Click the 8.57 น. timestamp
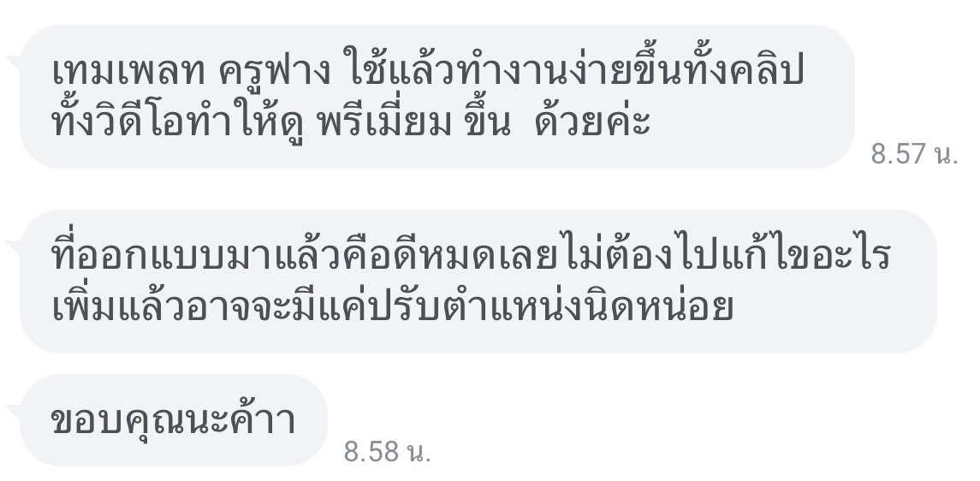This screenshot has width=980, height=481. click(914, 154)
